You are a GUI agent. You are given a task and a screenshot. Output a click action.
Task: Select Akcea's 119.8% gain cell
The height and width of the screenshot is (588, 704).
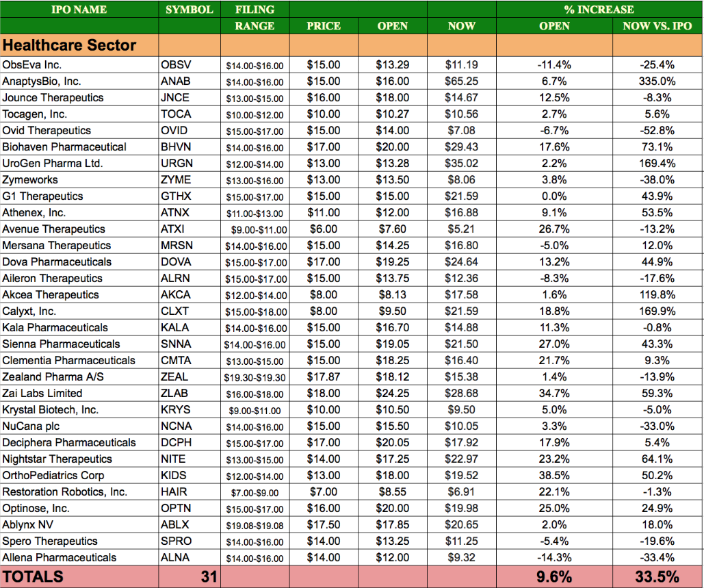click(657, 294)
